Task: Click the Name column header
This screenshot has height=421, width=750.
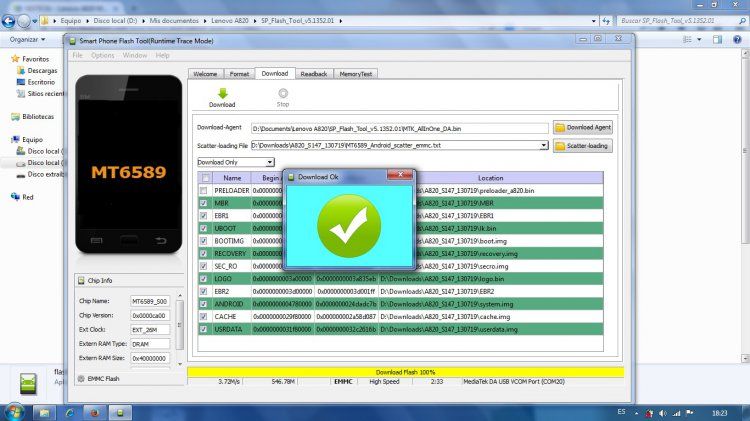Action: point(232,178)
